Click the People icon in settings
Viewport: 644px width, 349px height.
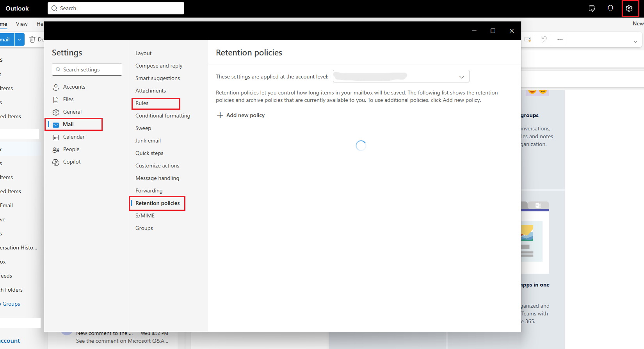click(56, 150)
